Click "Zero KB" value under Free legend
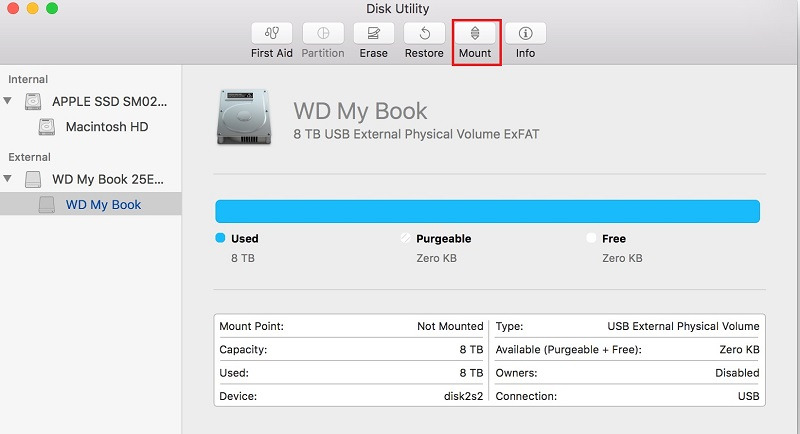Screen dimensions: 800x434 [622, 258]
